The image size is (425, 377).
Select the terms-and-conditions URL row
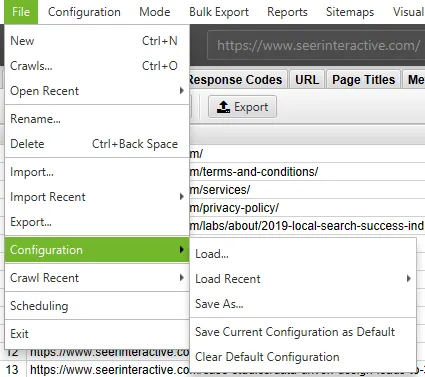(x=307, y=172)
